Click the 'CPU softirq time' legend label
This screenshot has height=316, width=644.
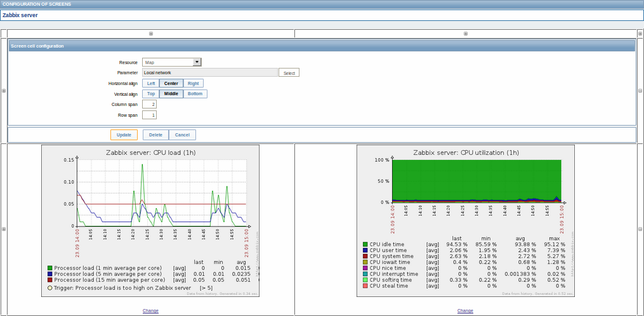pyautogui.click(x=390, y=280)
